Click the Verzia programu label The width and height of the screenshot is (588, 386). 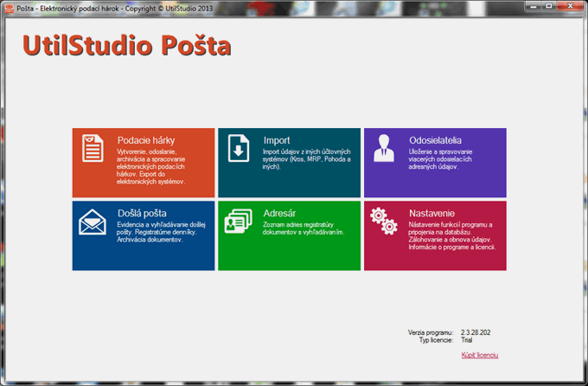(431, 332)
